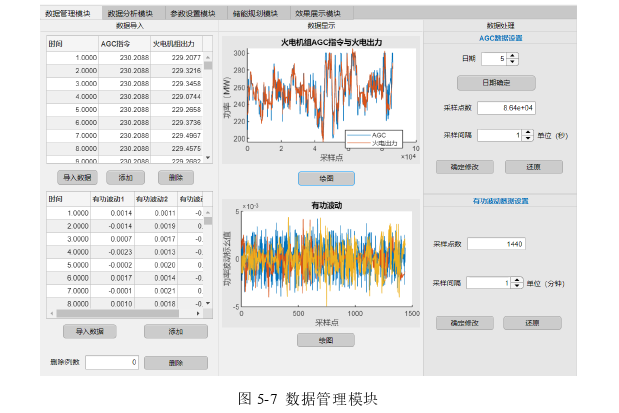This screenshot has width=619, height=413.
Task: Click the 有功波动 table horizontal scrollbar thumb
Action: 118,314
